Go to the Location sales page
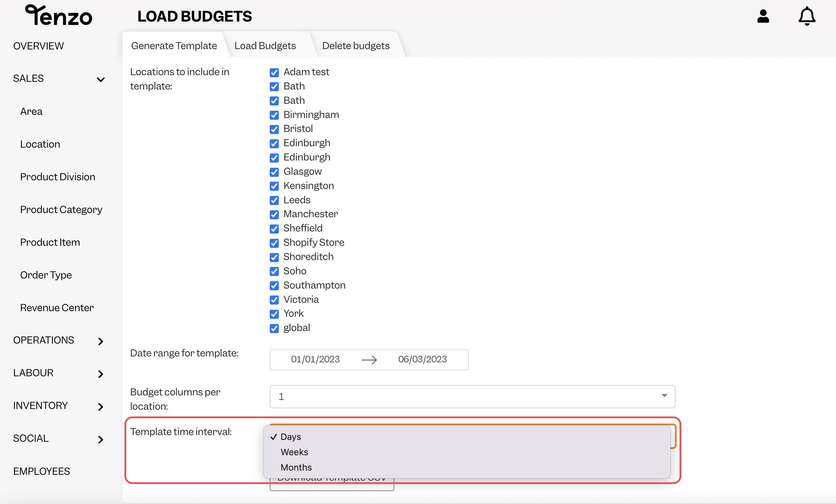The height and width of the screenshot is (504, 836). coord(40,144)
